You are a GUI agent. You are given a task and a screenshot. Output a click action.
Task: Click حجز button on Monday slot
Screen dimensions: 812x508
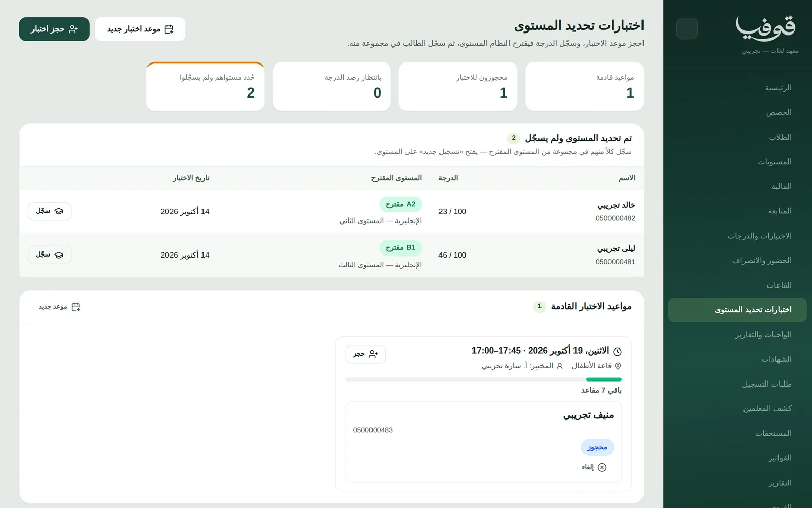tap(365, 354)
